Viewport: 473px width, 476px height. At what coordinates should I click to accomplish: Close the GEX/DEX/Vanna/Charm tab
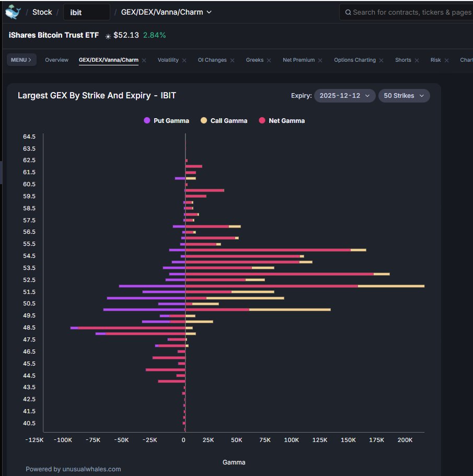coord(144,60)
